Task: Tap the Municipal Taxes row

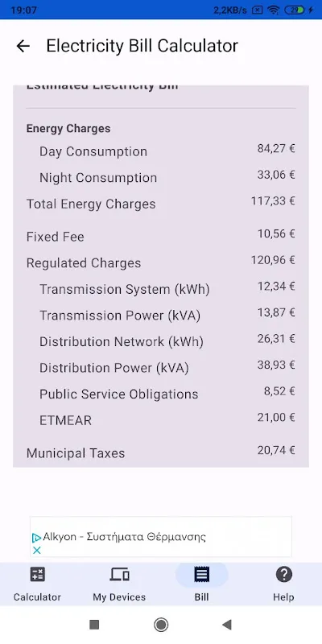Action: click(x=161, y=453)
